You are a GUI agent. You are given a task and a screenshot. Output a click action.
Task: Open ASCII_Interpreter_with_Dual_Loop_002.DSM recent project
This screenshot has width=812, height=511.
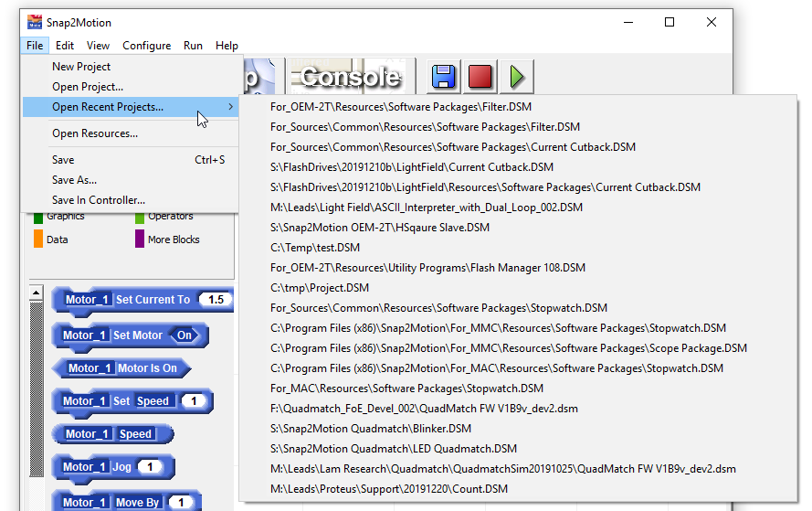[518, 208]
